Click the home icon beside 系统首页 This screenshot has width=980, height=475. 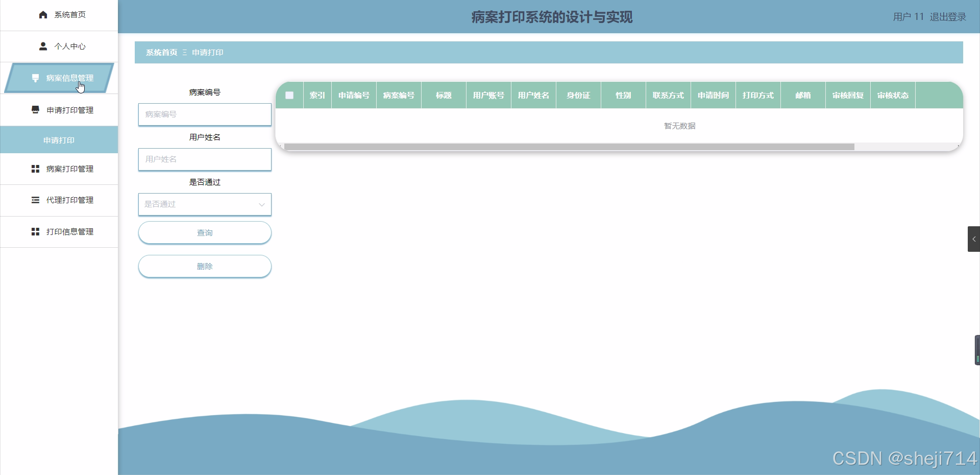[43, 15]
